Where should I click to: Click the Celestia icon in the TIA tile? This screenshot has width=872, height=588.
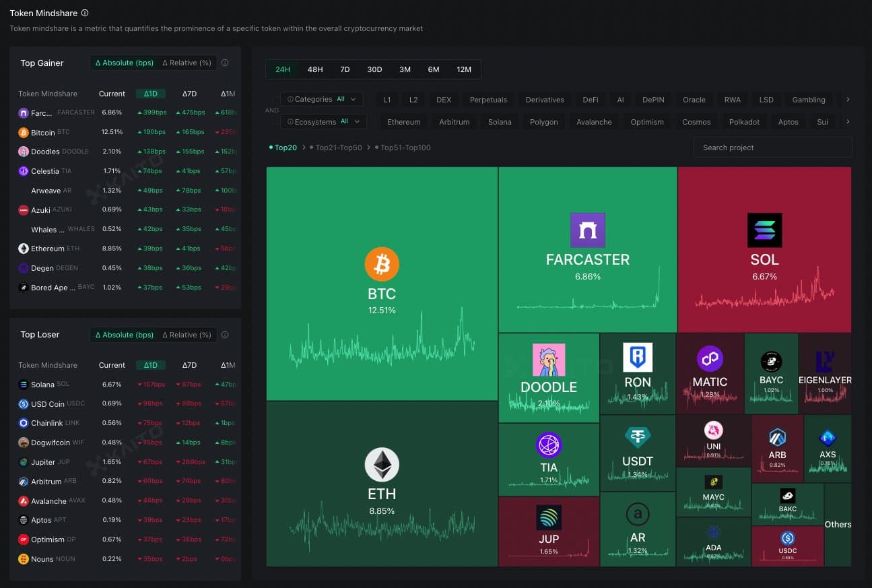(x=549, y=445)
